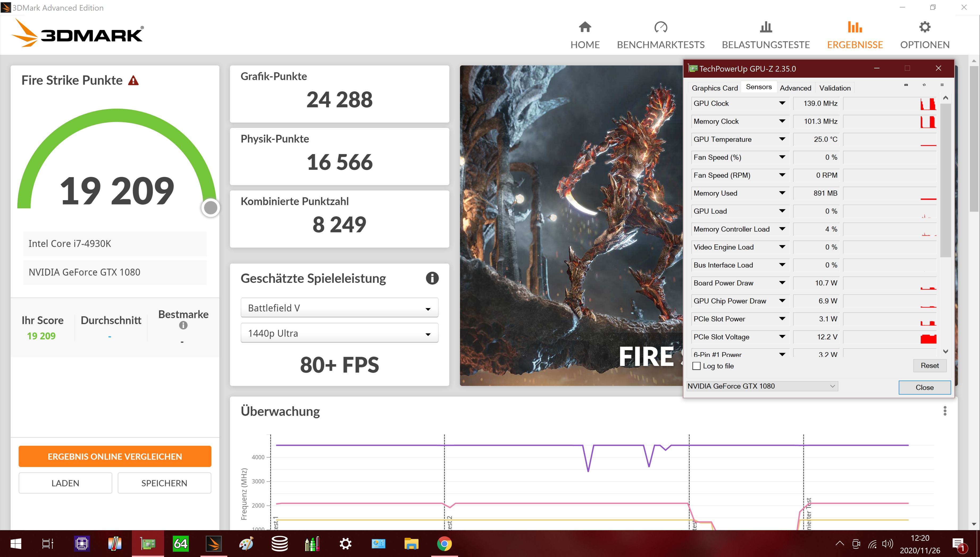Open the Battlefield V game dropdown

[x=339, y=307]
